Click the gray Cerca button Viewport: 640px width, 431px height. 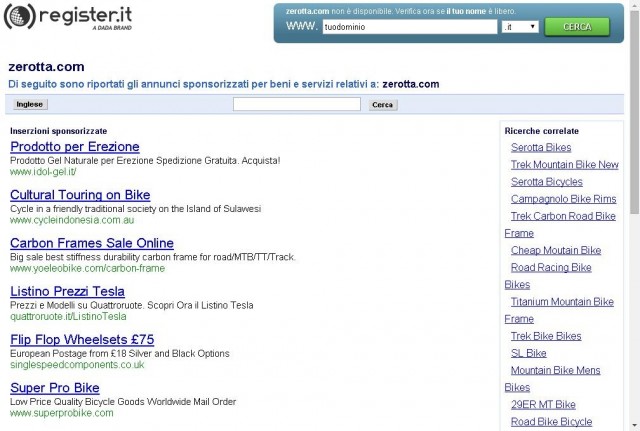pos(382,105)
